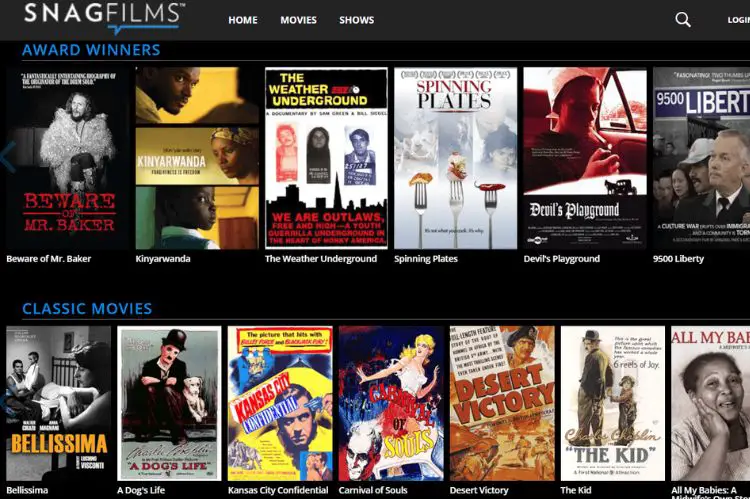Open the Kansas City Confidential poster
The height and width of the screenshot is (499, 750).
(x=280, y=403)
